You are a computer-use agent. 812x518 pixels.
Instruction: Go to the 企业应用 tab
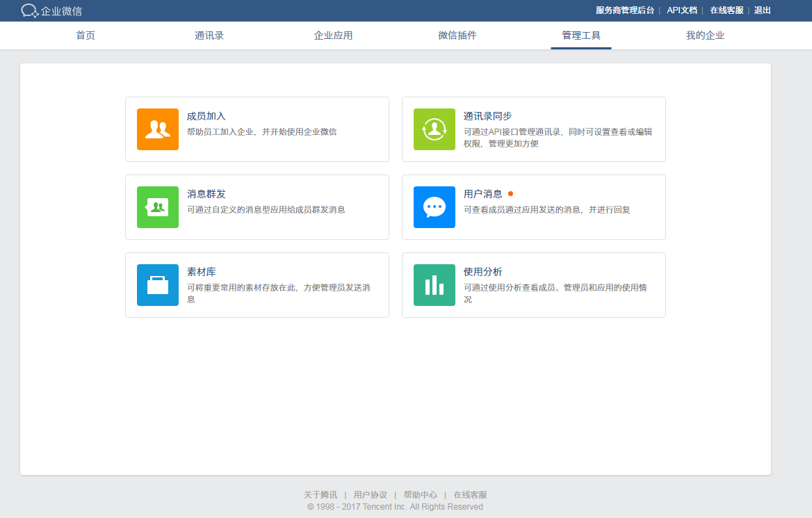click(333, 35)
